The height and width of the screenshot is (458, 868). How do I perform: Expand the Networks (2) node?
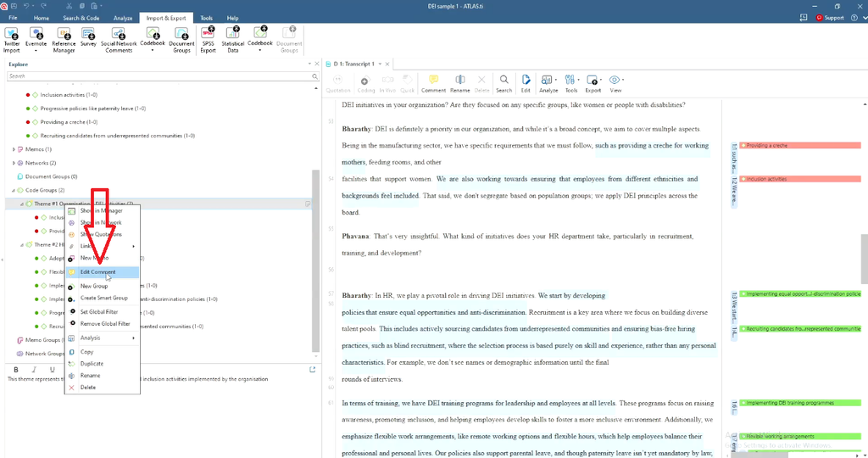tap(14, 163)
